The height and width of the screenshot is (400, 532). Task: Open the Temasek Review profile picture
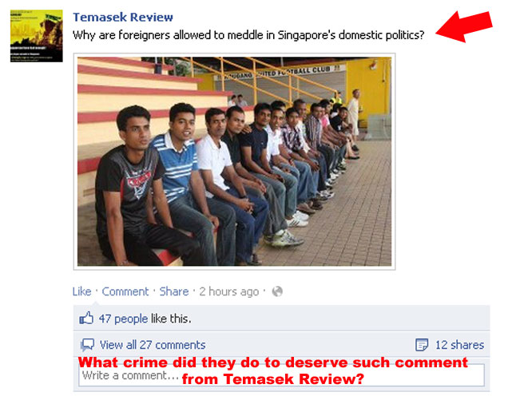(37, 36)
